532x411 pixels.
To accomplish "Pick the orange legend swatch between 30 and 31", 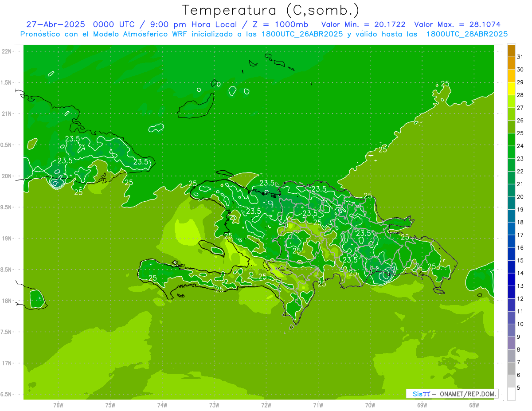I will pyautogui.click(x=512, y=63).
